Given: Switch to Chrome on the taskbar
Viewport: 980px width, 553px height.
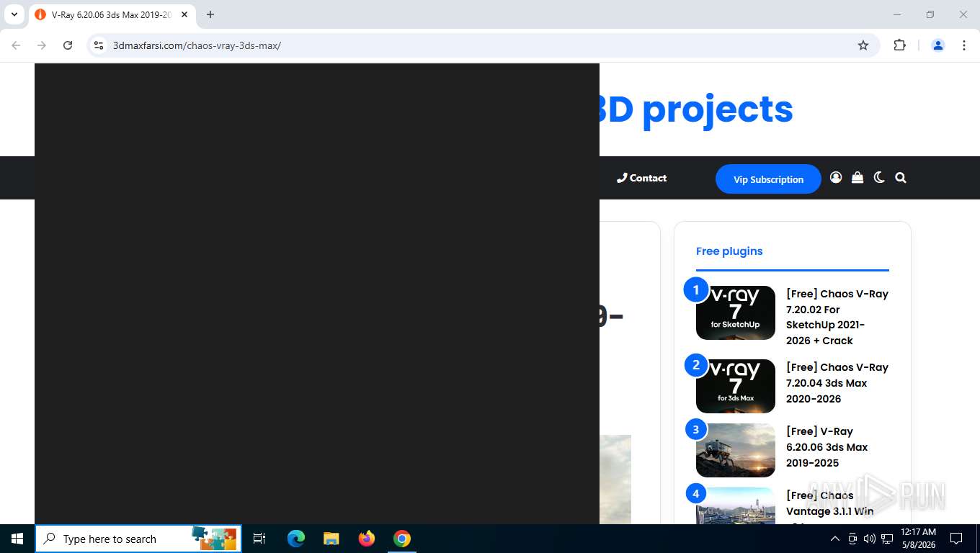Looking at the screenshot, I should point(402,539).
